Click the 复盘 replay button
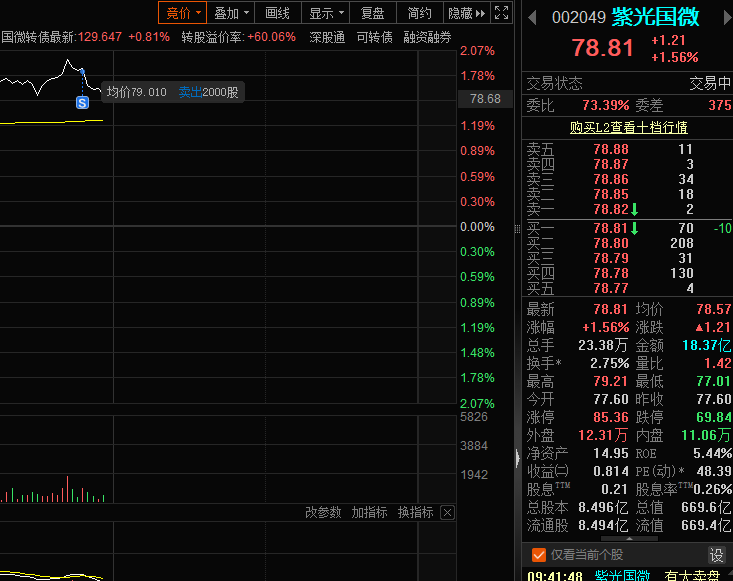Image resolution: width=733 pixels, height=581 pixels. [x=373, y=13]
